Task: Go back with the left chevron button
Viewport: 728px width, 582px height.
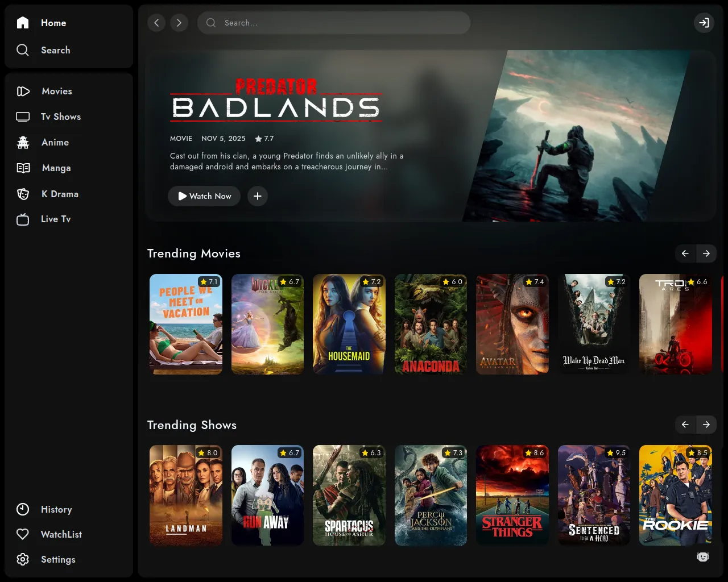Action: pyautogui.click(x=156, y=23)
